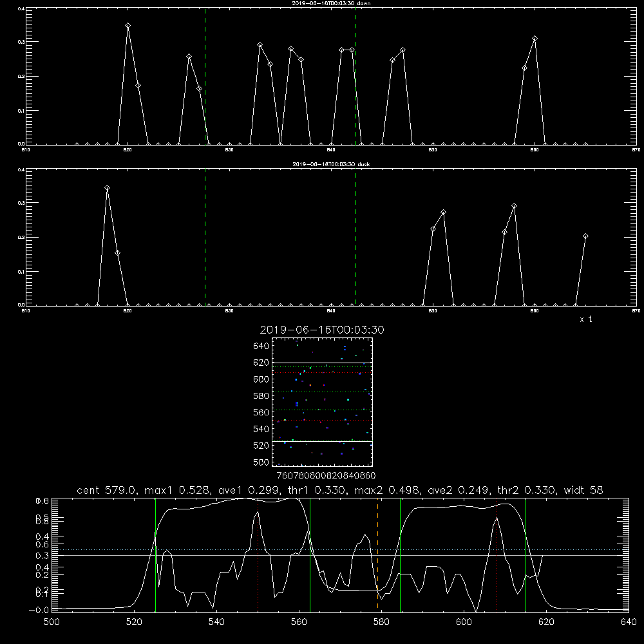Screen dimensions: 644x644
Task: Click the diamond peak at 858 in dusk plot
Action: tap(514, 206)
